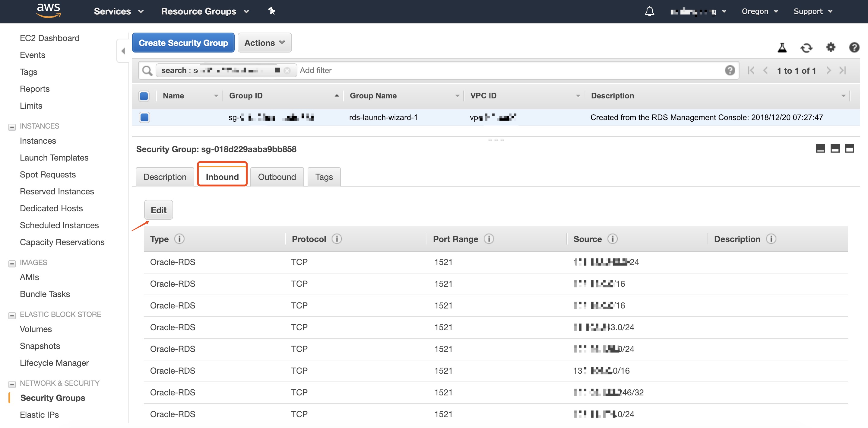Image resolution: width=868 pixels, height=428 pixels.
Task: Open Events in the sidebar
Action: pyautogui.click(x=32, y=55)
